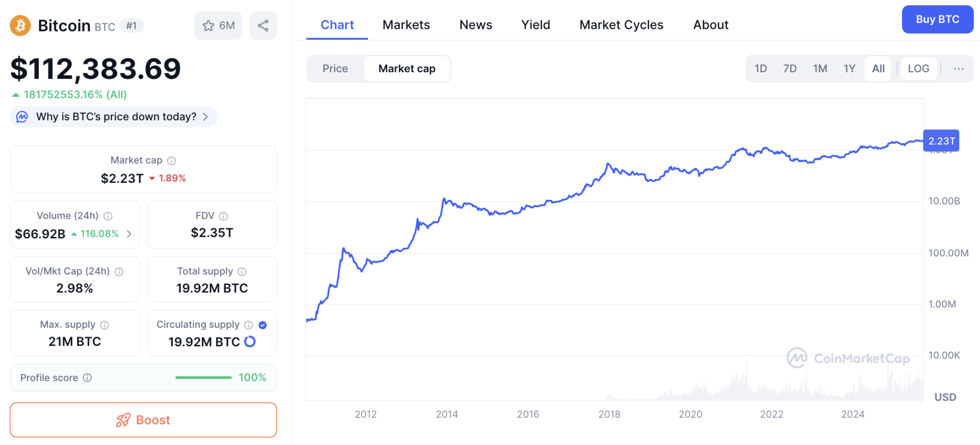Switch to the Markets tab
Image resolution: width=980 pixels, height=445 pixels.
click(406, 24)
